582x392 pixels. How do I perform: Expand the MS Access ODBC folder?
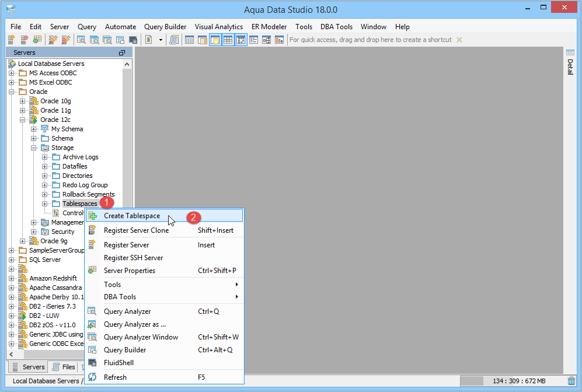click(12, 73)
